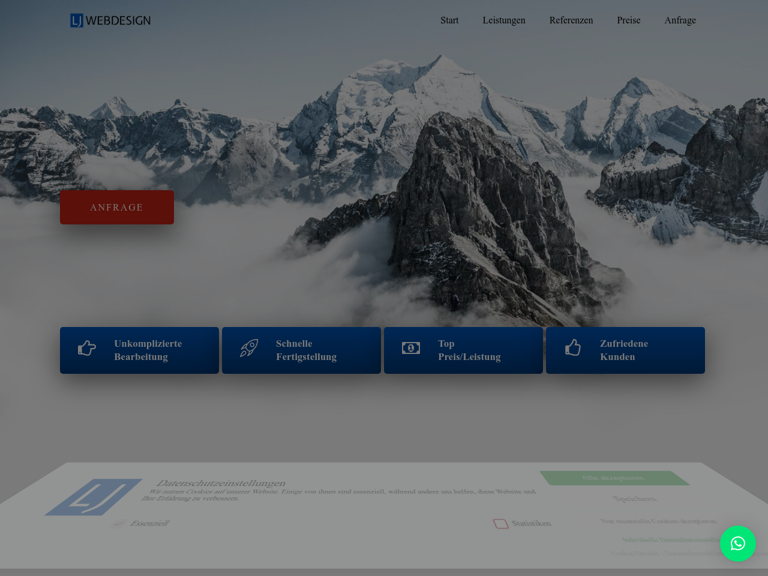Open the Referenzen menu item
Viewport: 768px width, 576px height.
coord(571,20)
